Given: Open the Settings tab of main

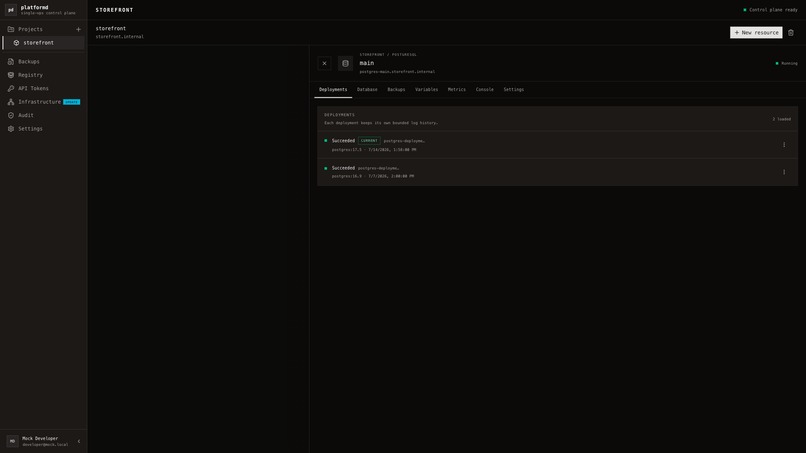Looking at the screenshot, I should click(514, 89).
